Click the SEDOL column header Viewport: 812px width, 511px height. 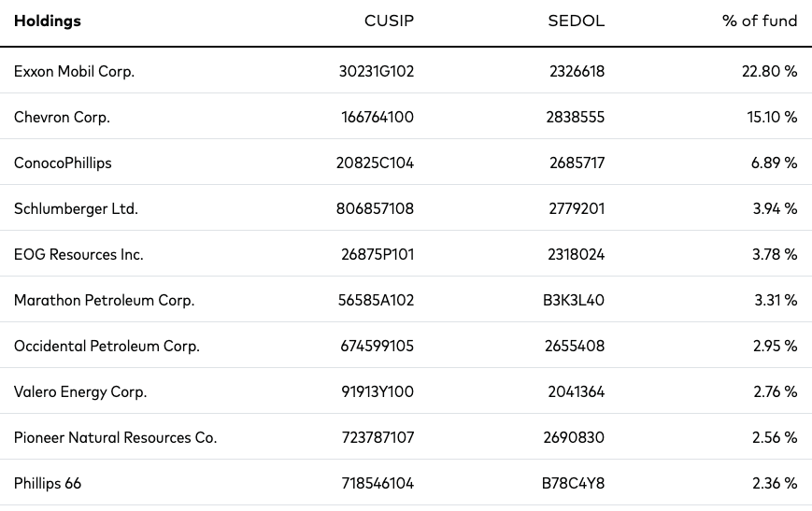pyautogui.click(x=576, y=21)
